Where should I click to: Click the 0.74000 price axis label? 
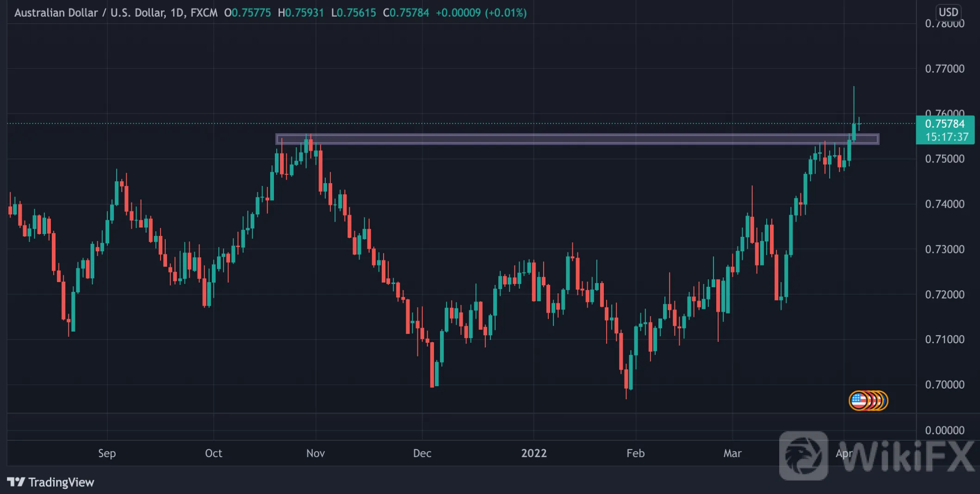coord(945,204)
